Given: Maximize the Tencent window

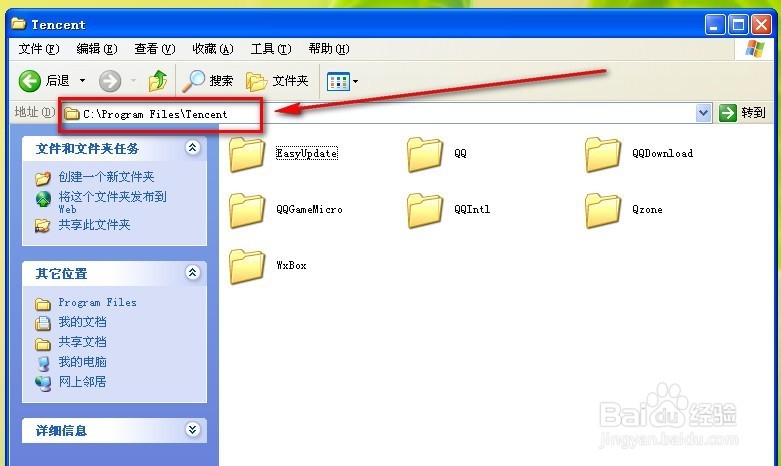Looking at the screenshot, I should coord(738,24).
